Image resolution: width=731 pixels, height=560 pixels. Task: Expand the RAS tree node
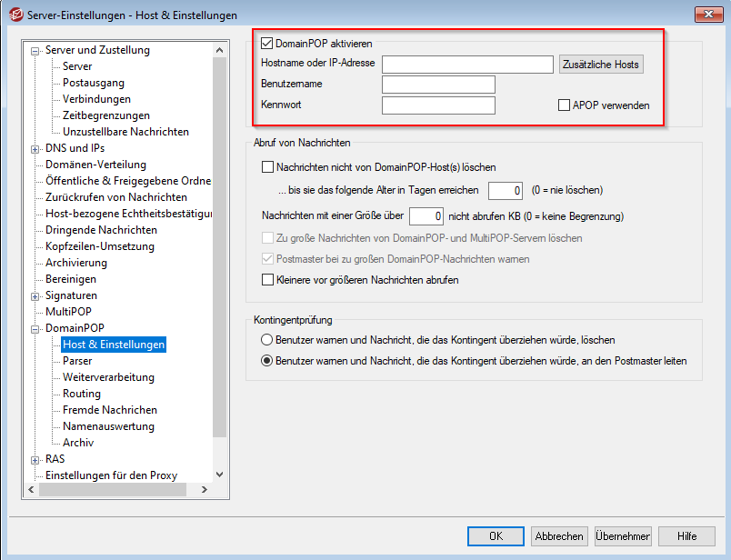tap(35, 460)
